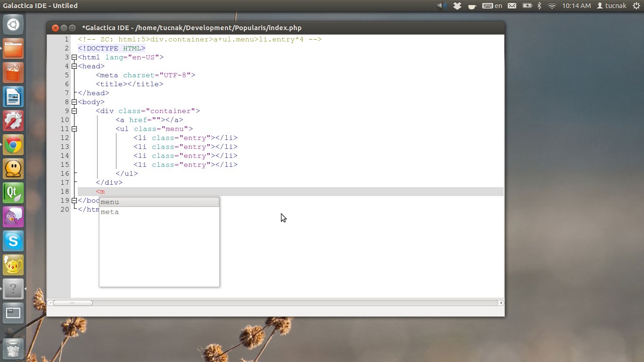Launch Google Chrome from the launcher
The width and height of the screenshot is (644, 362).
coord(13,145)
